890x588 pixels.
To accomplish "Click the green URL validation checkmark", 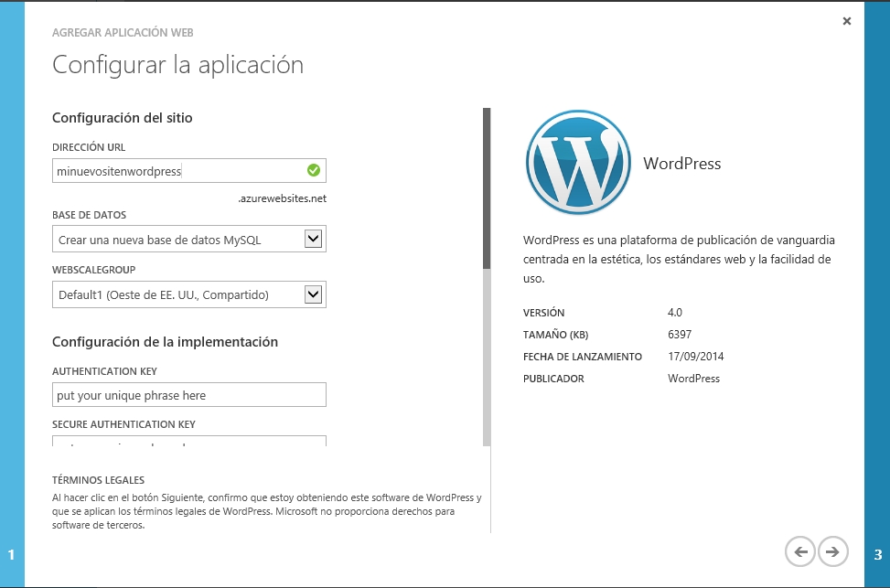I will 314,170.
